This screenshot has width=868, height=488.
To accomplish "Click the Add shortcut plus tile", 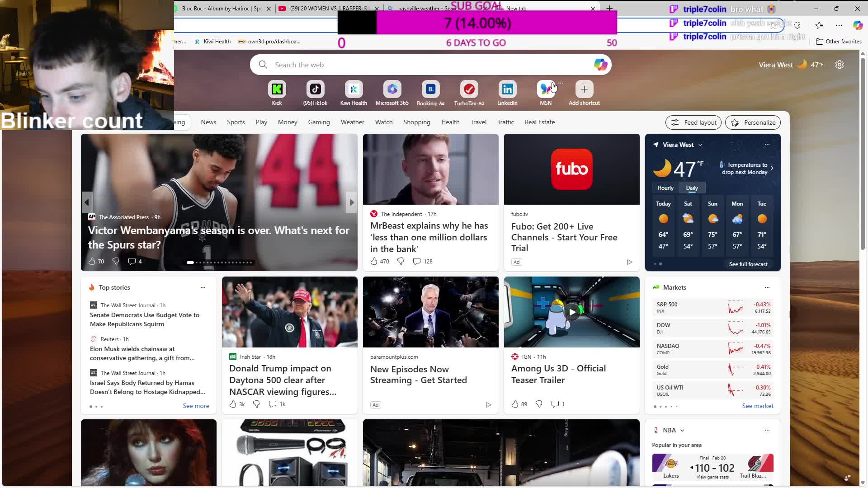I will [x=584, y=89].
